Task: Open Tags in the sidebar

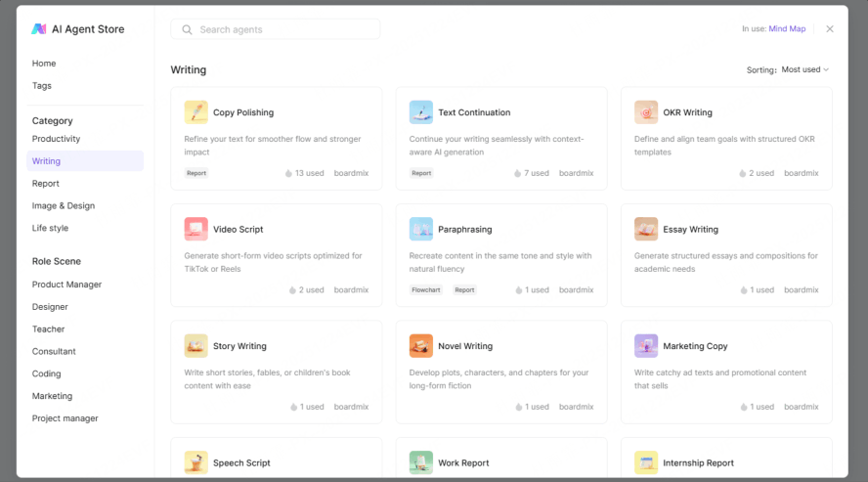Action: (42, 86)
